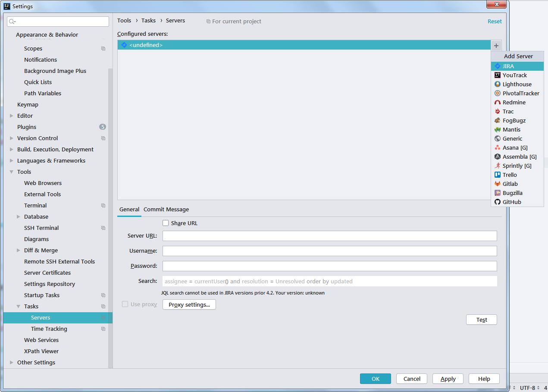548x392 pixels.
Task: Click the project-level icon next to SSH Terminal
Action: (x=103, y=228)
